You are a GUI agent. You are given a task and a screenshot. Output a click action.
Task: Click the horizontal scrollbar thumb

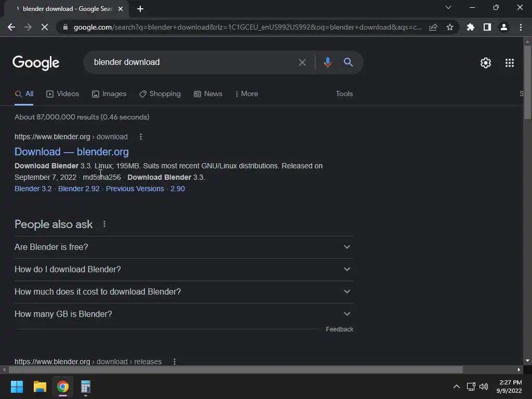(235, 369)
